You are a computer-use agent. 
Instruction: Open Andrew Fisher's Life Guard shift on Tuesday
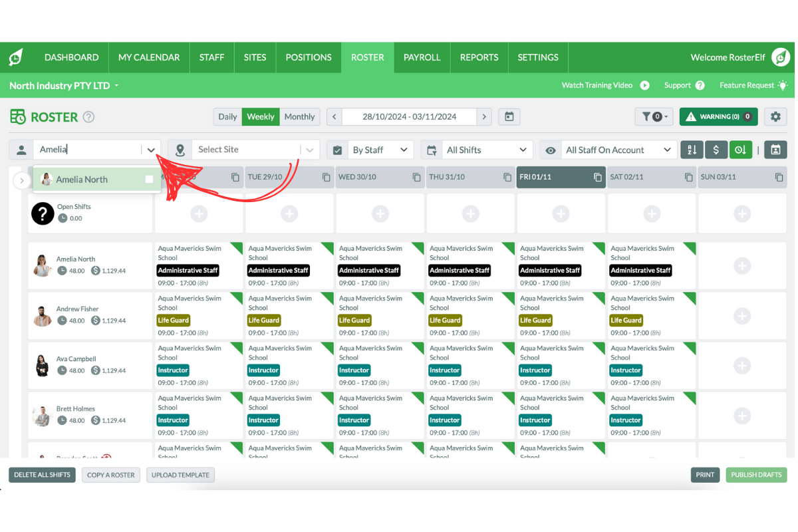click(289, 315)
